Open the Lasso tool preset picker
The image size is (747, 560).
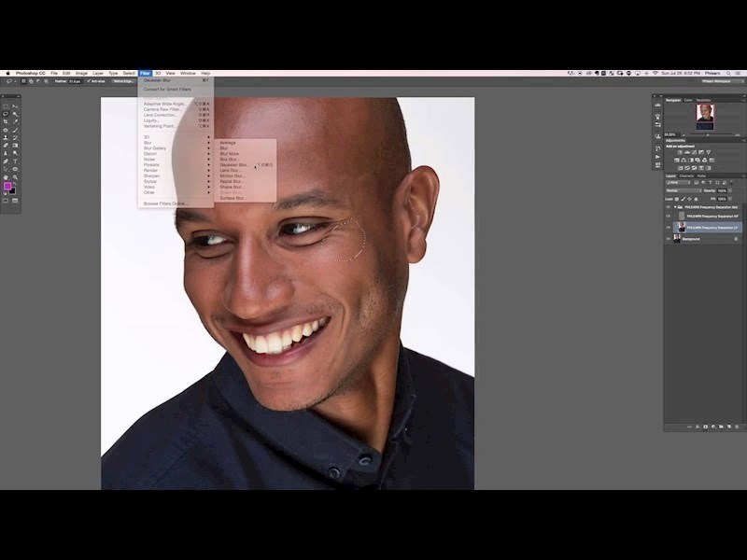pos(10,81)
